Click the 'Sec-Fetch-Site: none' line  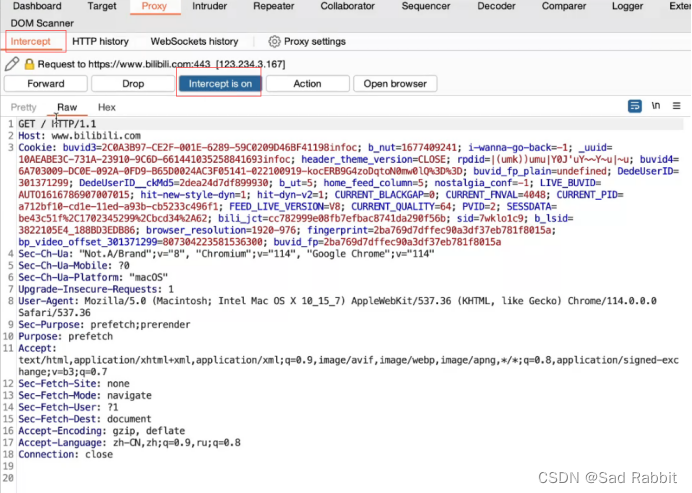(74, 384)
